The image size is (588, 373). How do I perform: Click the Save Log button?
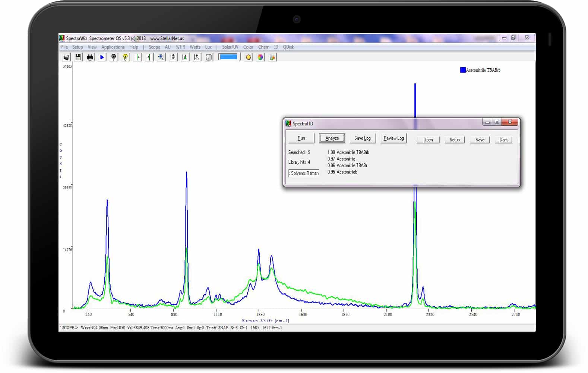363,138
